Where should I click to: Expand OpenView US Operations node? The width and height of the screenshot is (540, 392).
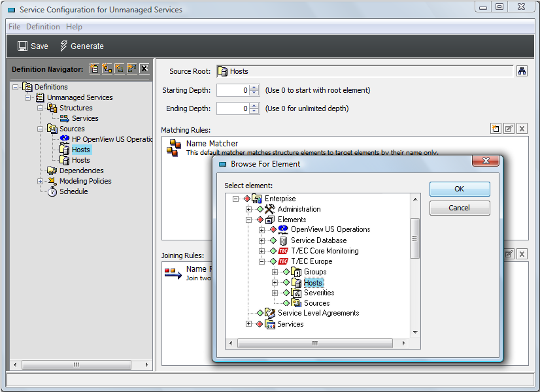(x=262, y=230)
